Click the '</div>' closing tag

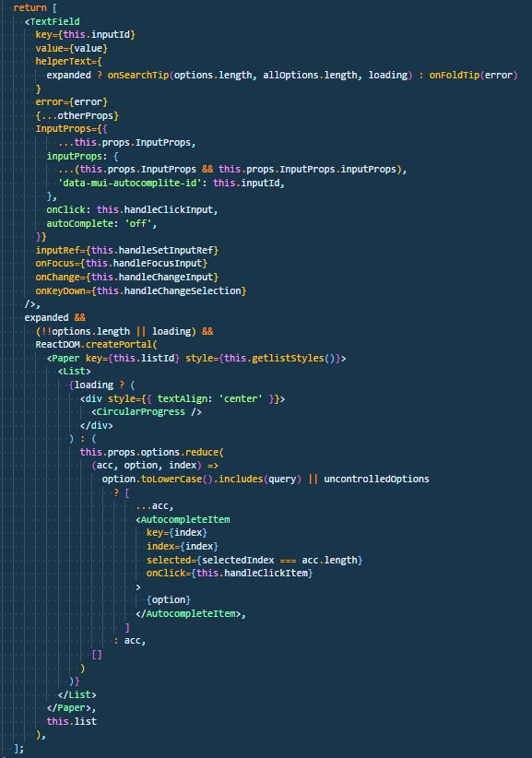(x=96, y=425)
